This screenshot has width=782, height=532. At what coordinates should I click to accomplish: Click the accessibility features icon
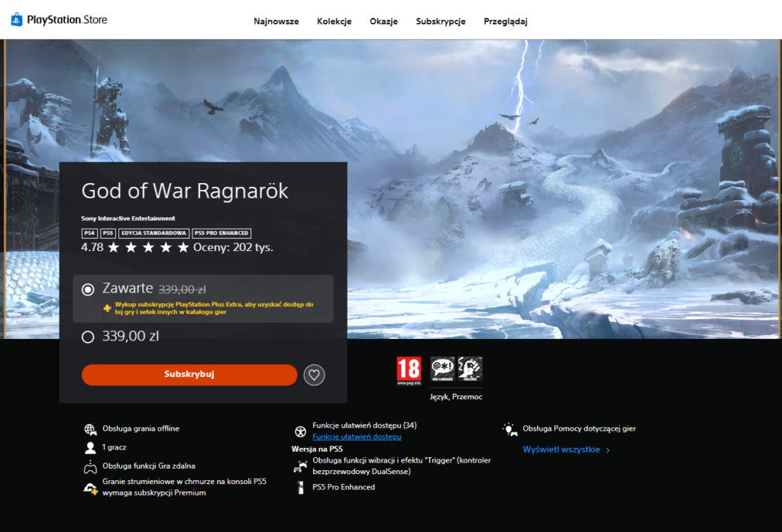pyautogui.click(x=300, y=432)
